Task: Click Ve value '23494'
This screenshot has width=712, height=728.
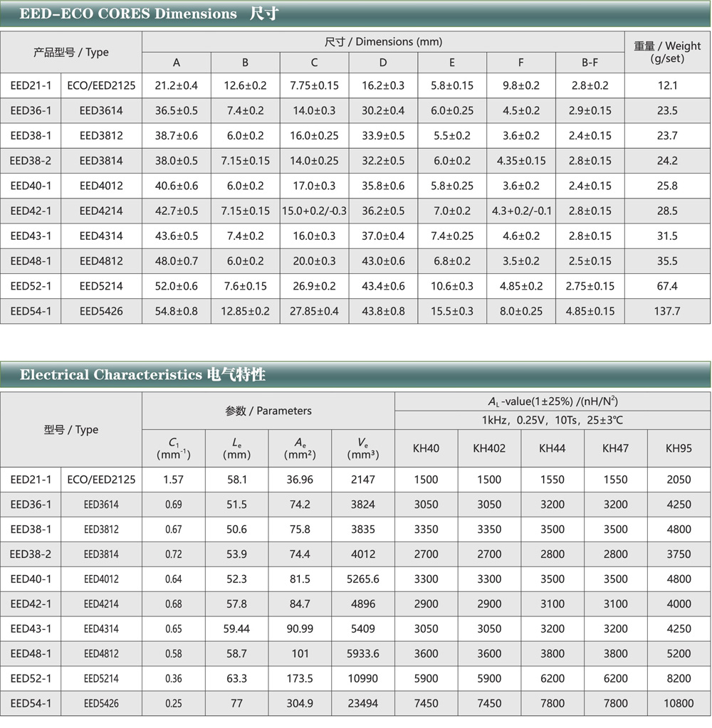Action: point(362,703)
